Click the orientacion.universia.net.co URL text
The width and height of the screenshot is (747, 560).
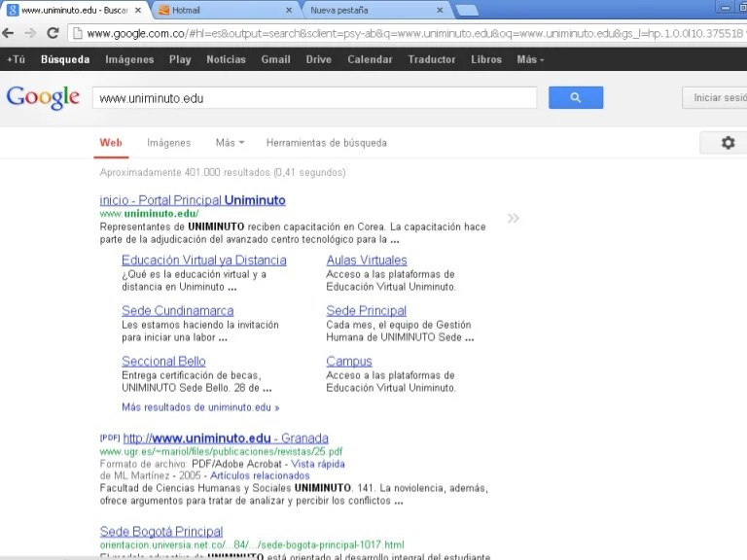[252, 544]
